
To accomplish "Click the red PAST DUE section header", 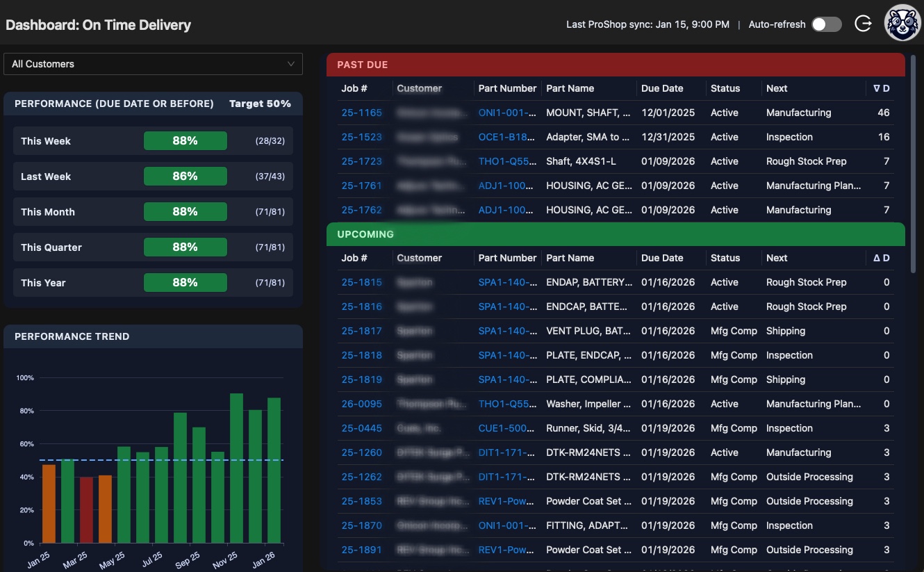I will click(x=616, y=65).
